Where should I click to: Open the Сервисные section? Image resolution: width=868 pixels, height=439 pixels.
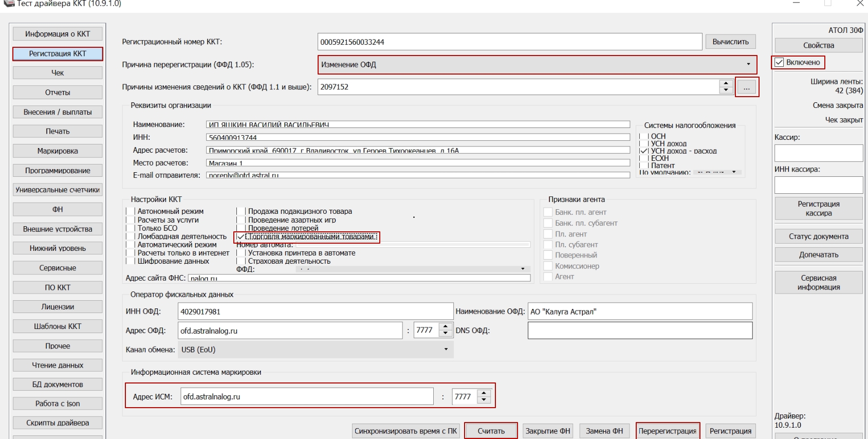pyautogui.click(x=58, y=268)
